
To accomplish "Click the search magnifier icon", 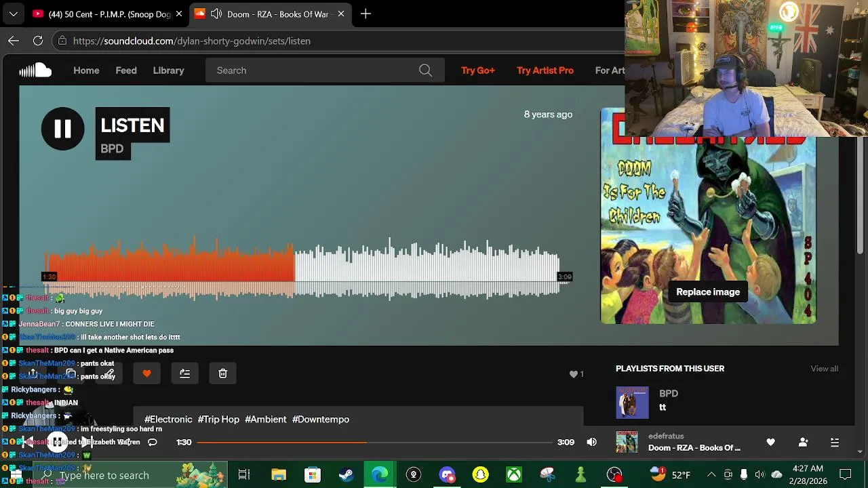I will tap(425, 70).
